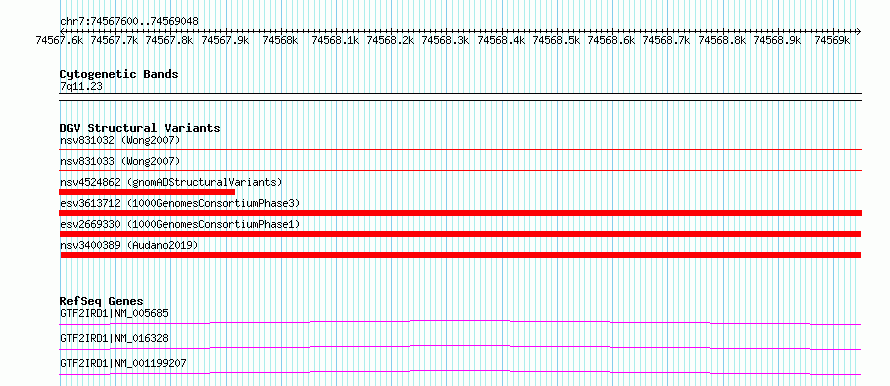Click the chr7:74567600..74569048 region label
Image resolution: width=890 pixels, height=386 pixels.
[129, 22]
